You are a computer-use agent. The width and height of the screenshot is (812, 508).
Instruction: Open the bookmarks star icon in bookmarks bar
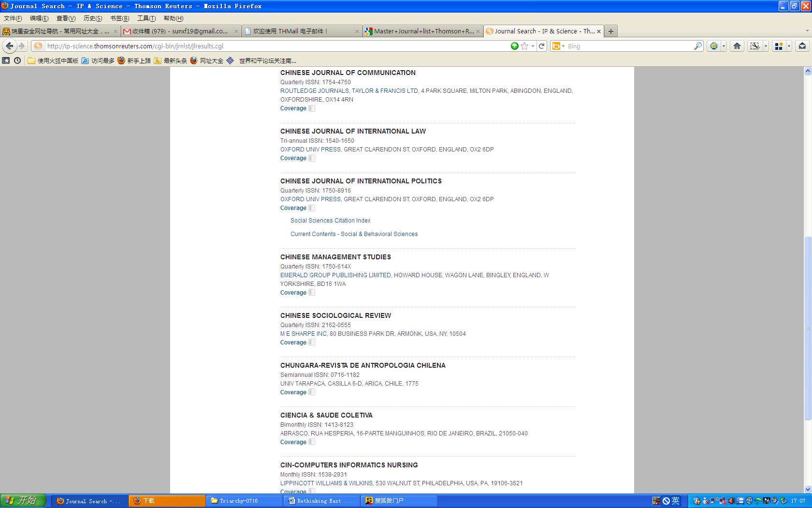tap(6, 60)
